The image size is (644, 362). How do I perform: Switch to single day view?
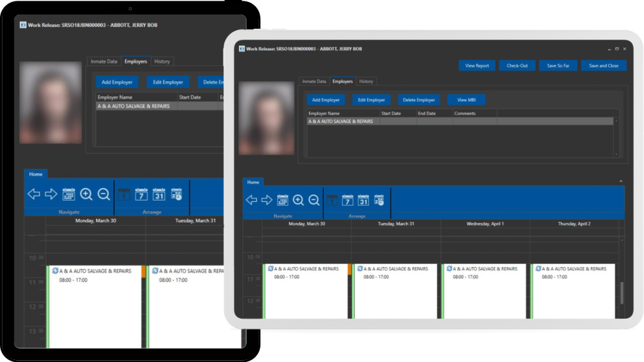click(331, 200)
